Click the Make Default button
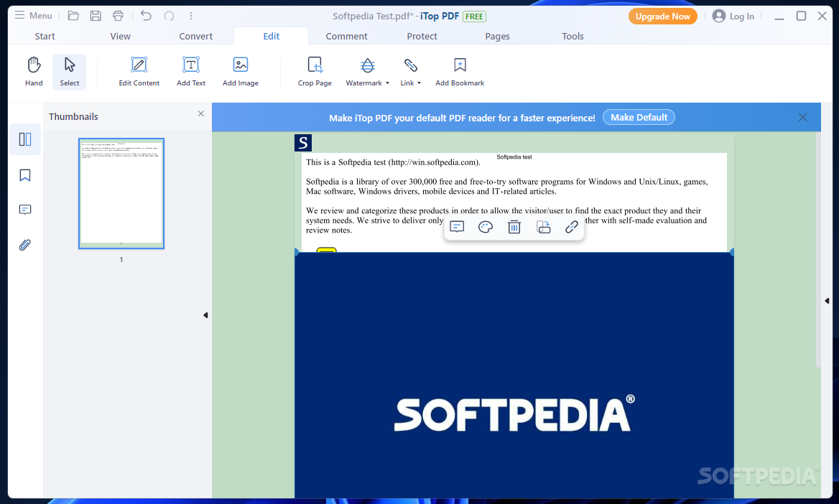Viewport: 839px width, 504px height. tap(639, 117)
